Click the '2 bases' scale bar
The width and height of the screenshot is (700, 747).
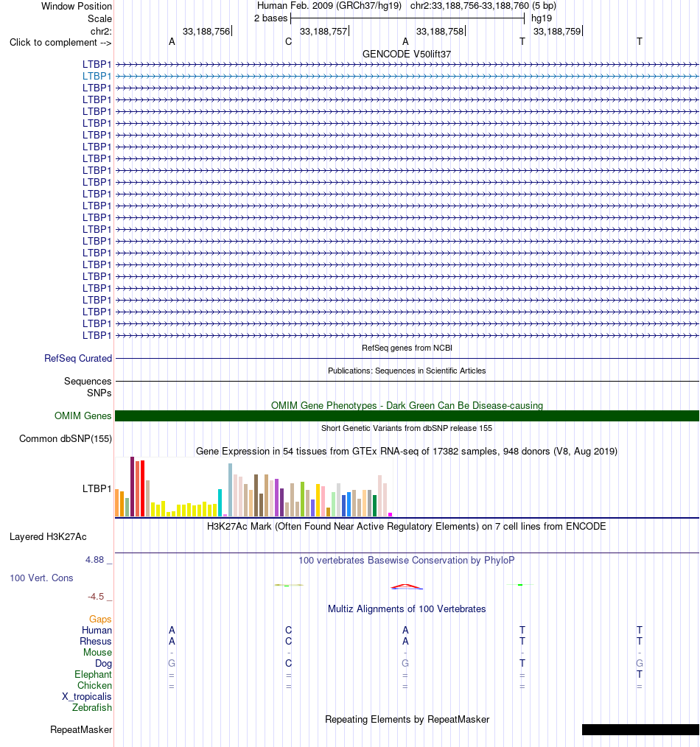click(x=407, y=18)
